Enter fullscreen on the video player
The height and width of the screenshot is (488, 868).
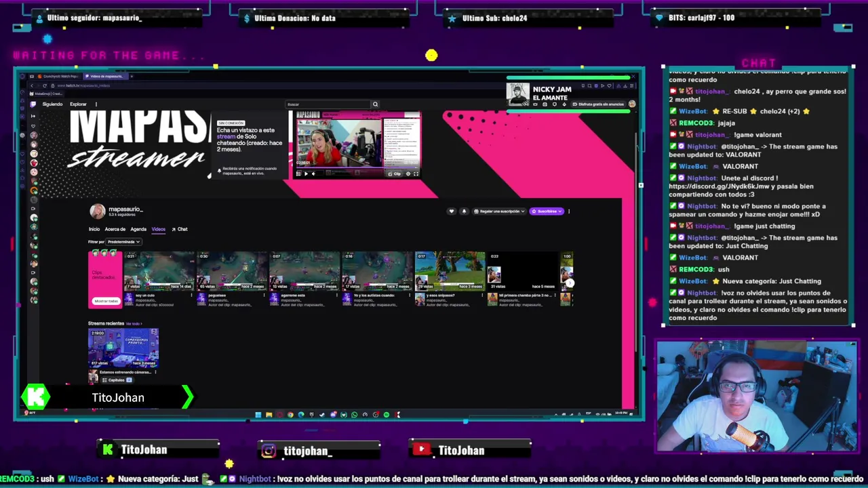(416, 174)
